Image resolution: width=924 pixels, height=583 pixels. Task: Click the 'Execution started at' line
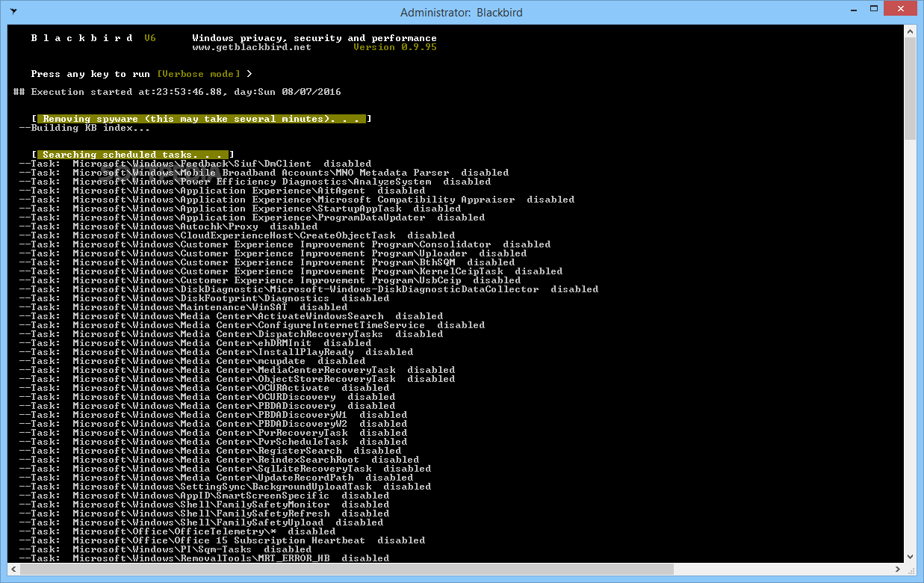tap(177, 92)
